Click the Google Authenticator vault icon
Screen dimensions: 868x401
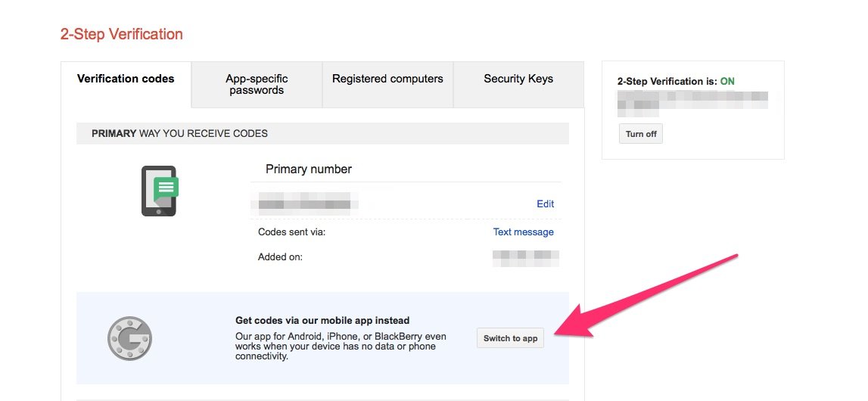coord(129,337)
